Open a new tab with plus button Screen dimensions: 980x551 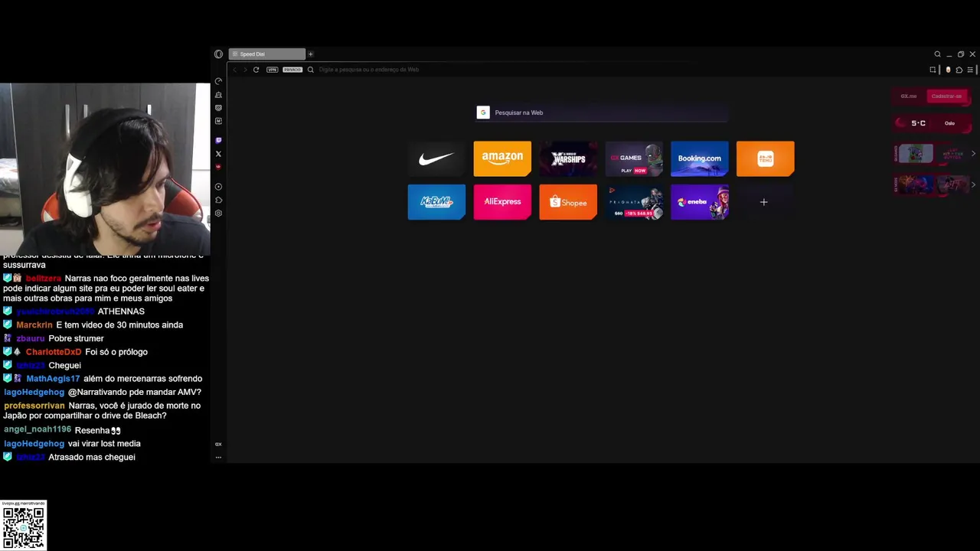click(310, 54)
